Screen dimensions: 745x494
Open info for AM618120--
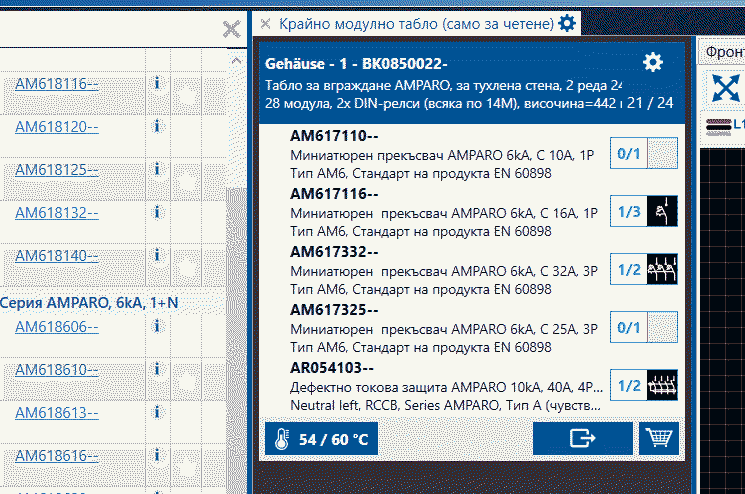coord(157,126)
